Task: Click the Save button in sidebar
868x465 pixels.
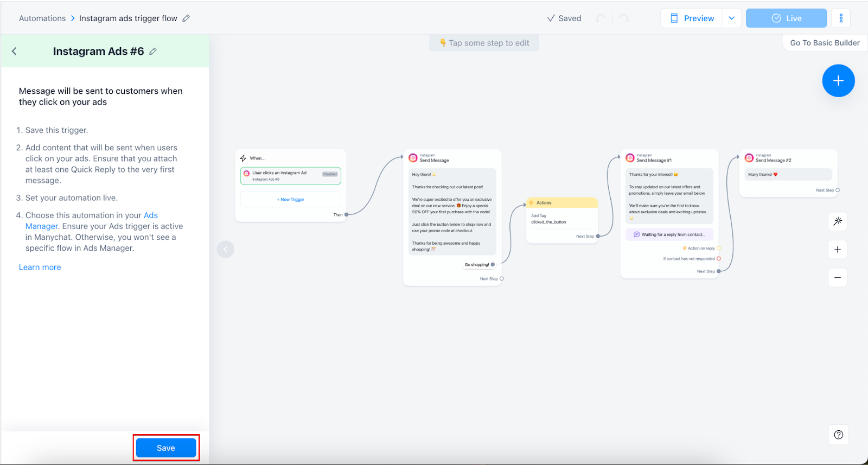Action: [165, 448]
